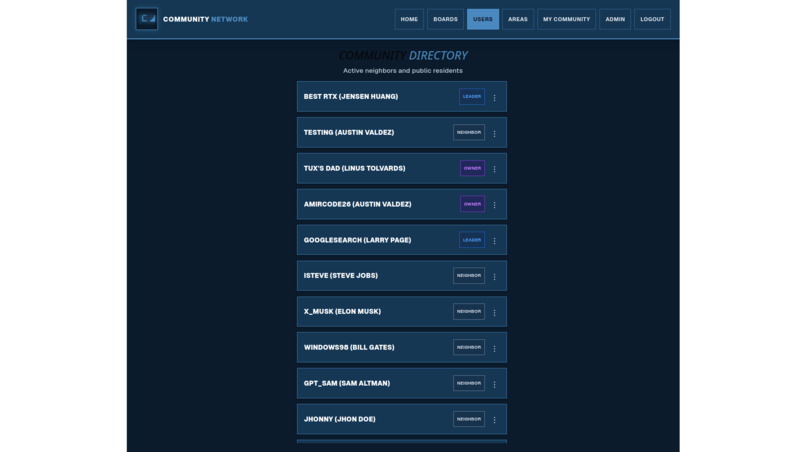Select user name Jhonny (Jhon Doe)

pyautogui.click(x=339, y=419)
